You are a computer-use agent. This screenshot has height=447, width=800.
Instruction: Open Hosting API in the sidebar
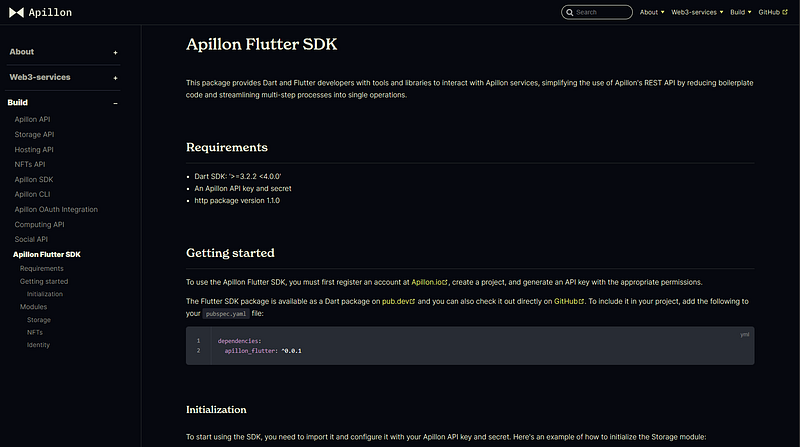pos(34,150)
